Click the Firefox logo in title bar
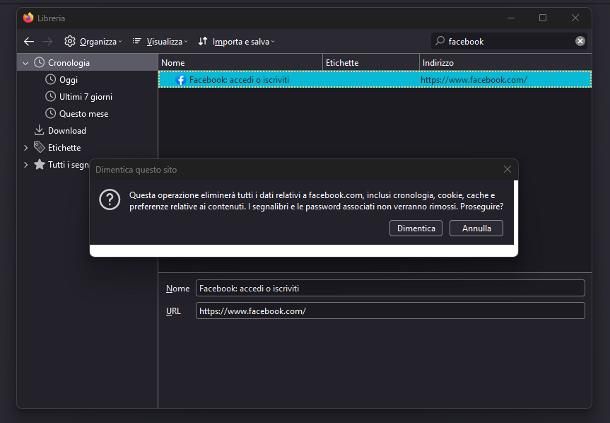 coord(28,18)
